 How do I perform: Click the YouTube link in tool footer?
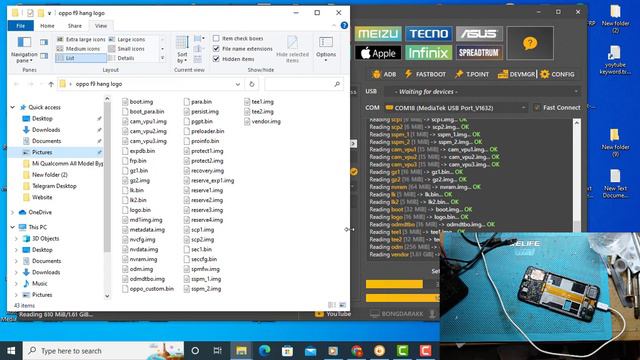pyautogui.click(x=333, y=314)
